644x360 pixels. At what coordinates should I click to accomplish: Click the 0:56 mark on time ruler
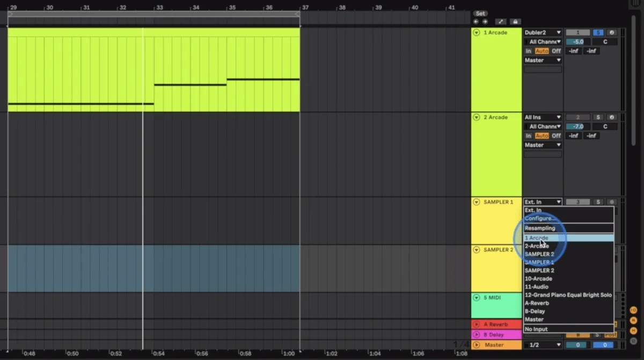[x=202, y=354]
